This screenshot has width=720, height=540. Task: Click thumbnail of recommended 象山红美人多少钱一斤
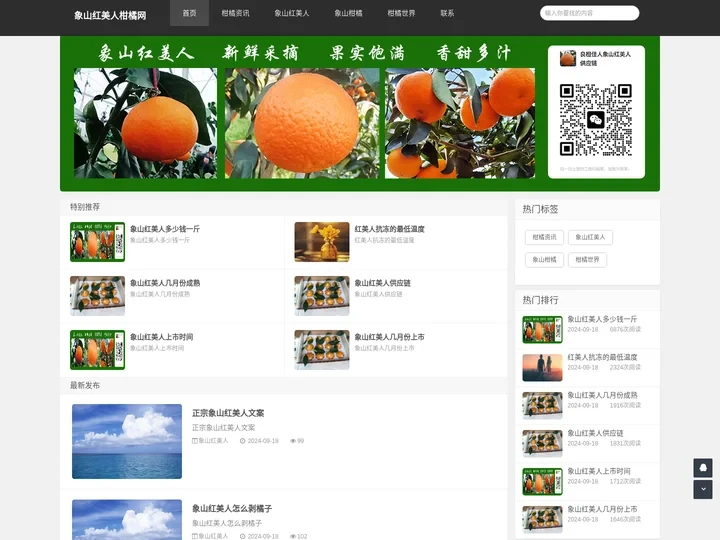(97, 242)
